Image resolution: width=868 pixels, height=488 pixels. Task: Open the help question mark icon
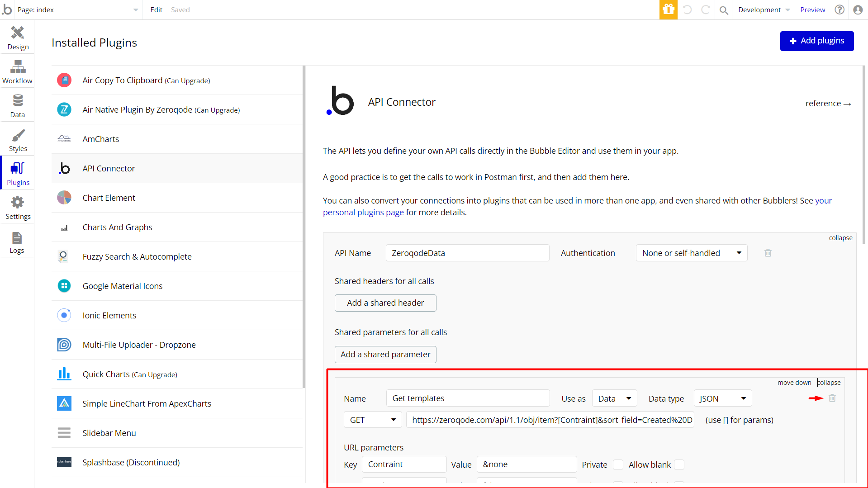click(x=840, y=9)
